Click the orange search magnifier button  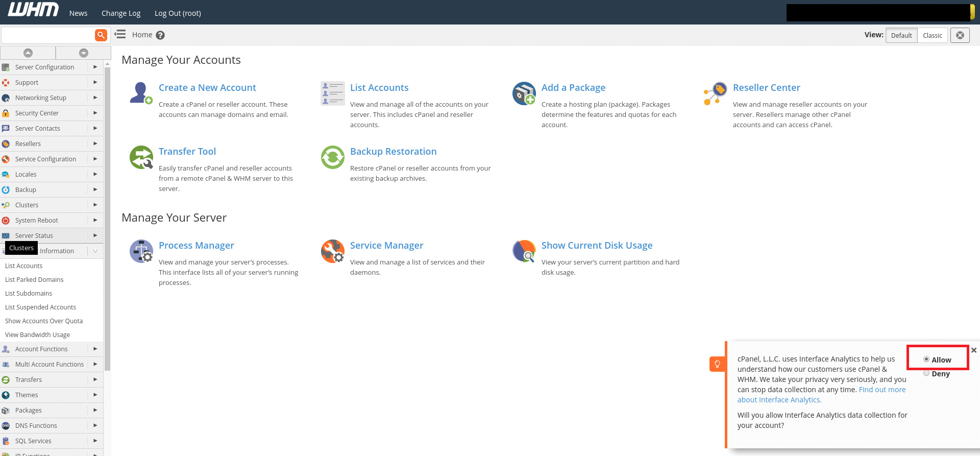click(x=101, y=35)
